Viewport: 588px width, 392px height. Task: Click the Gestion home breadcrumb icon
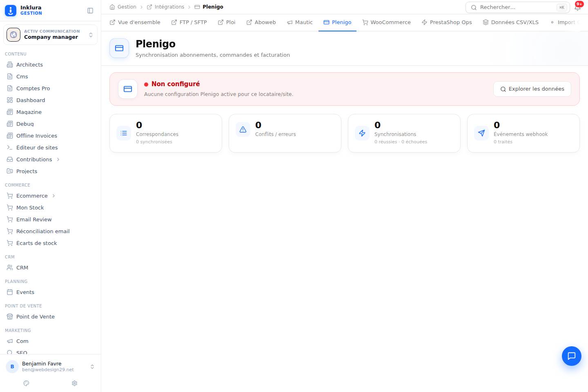[x=112, y=7]
